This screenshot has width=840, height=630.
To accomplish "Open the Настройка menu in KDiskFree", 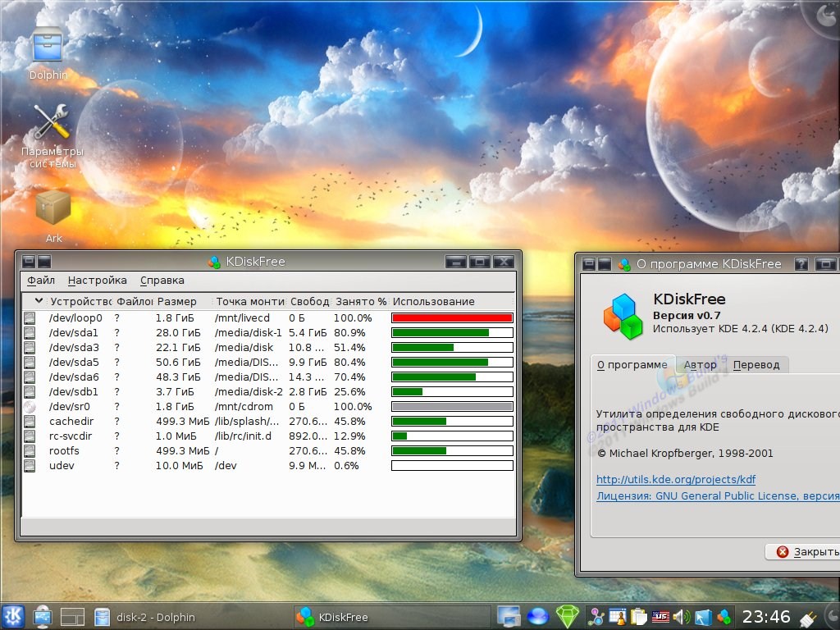I will 97,281.
